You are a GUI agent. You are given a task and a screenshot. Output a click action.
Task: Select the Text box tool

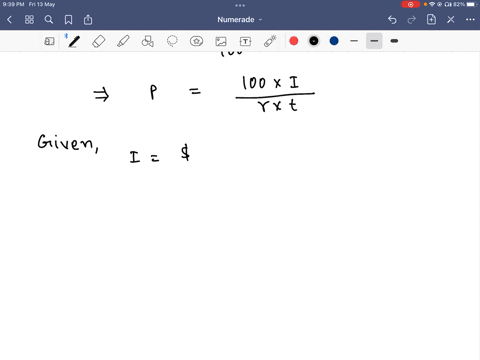click(x=245, y=41)
